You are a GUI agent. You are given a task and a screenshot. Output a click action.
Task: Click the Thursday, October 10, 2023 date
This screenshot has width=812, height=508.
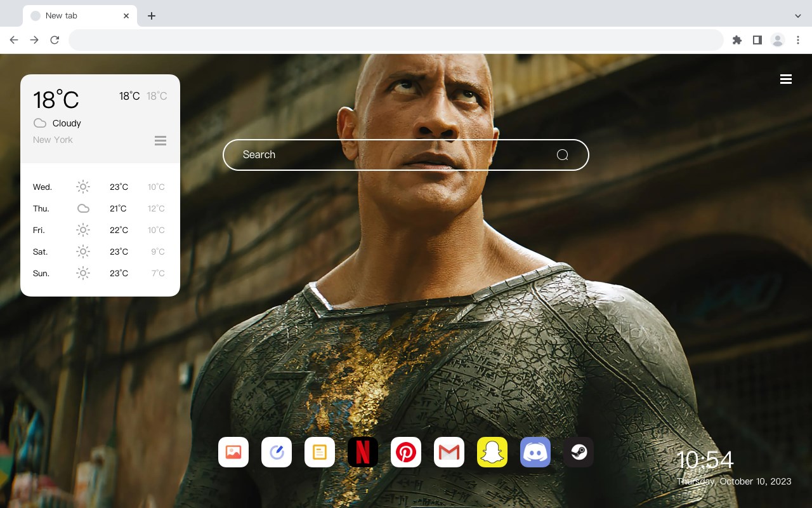(734, 481)
